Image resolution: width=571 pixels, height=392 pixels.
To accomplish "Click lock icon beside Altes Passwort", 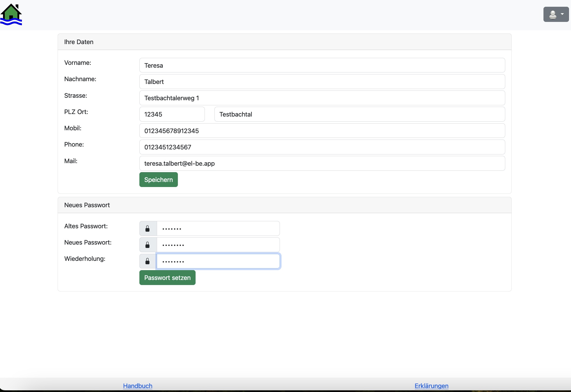I will pyautogui.click(x=148, y=229).
